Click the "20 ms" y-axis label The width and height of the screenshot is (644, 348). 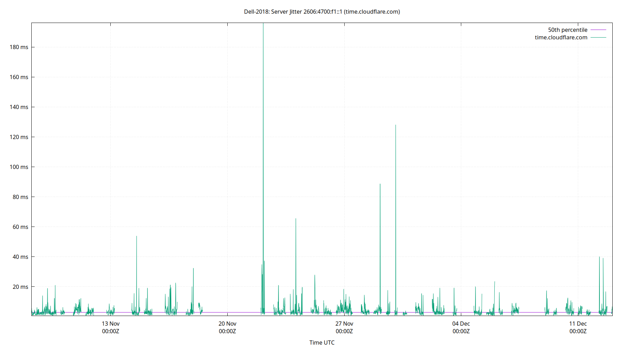(21, 287)
